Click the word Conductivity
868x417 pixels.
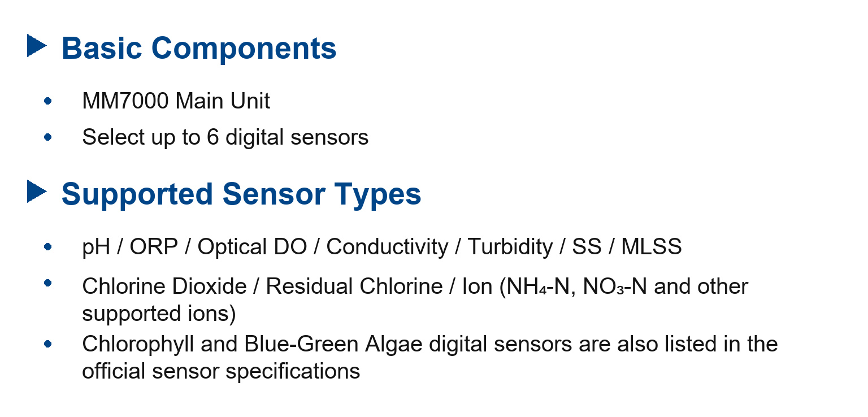click(387, 247)
